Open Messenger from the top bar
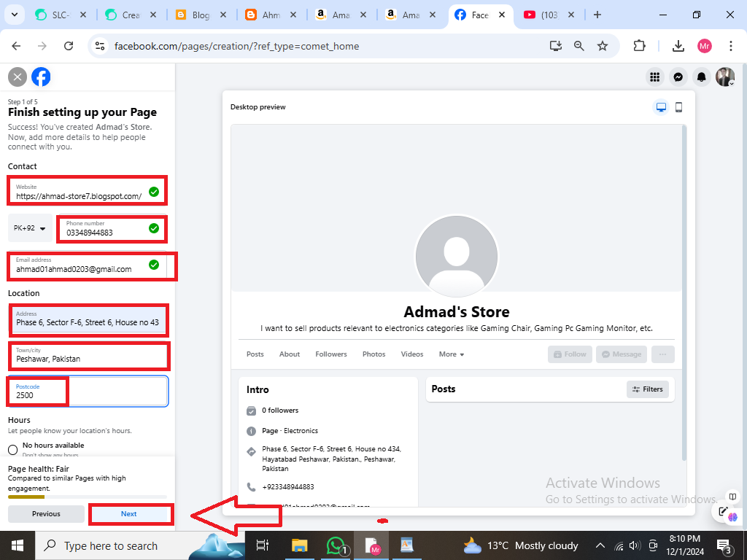 click(678, 77)
